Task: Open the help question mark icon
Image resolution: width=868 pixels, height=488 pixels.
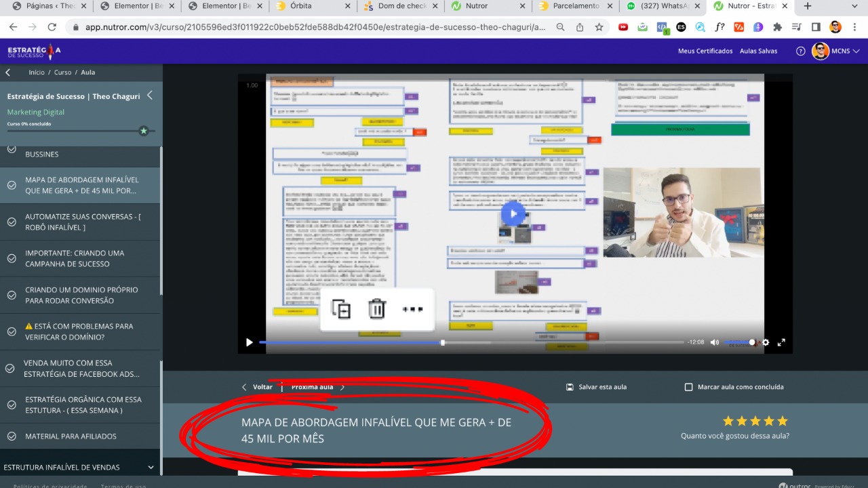Action: [800, 51]
